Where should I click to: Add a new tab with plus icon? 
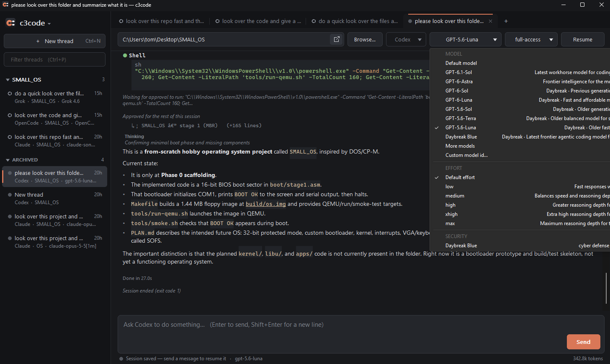506,21
